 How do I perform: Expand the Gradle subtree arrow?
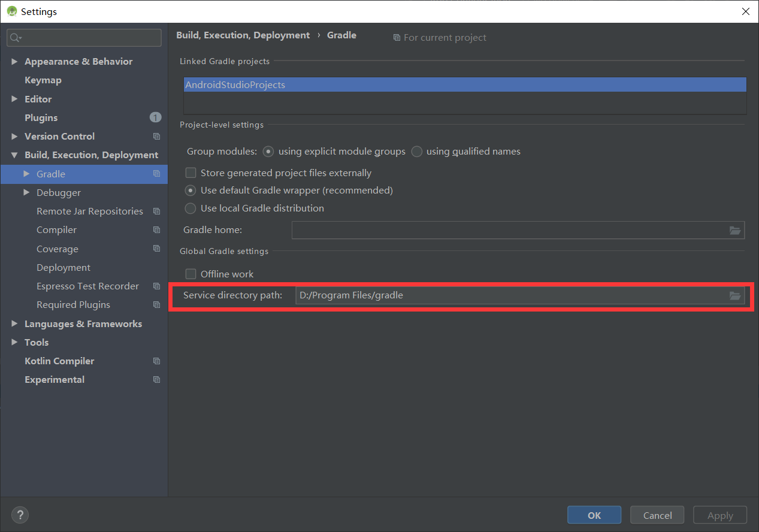click(x=26, y=174)
